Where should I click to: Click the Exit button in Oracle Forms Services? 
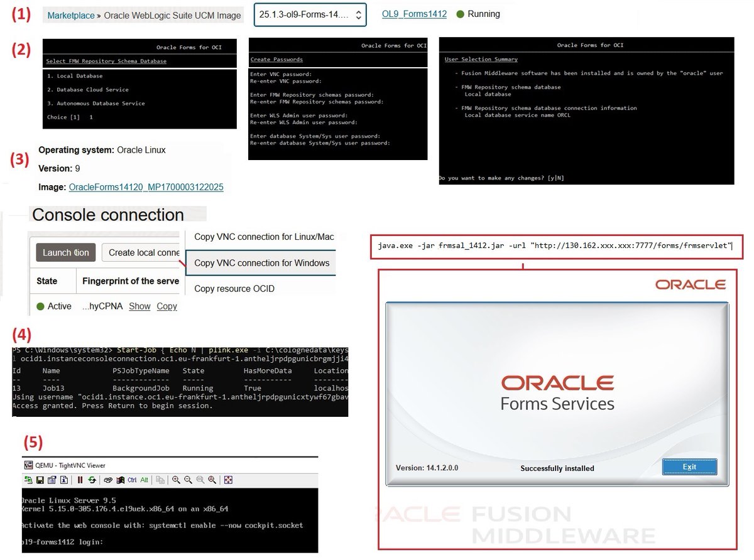pos(689,467)
